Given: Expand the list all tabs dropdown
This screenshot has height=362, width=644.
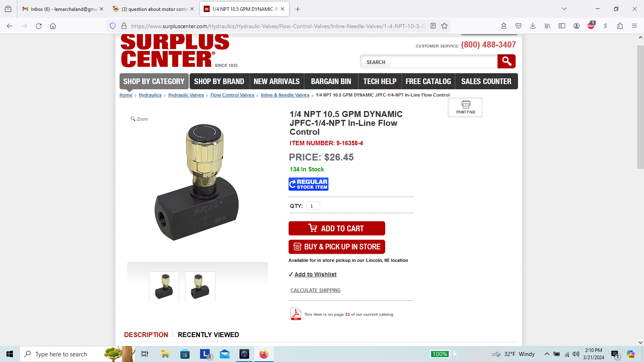Looking at the screenshot, I should point(564,9).
